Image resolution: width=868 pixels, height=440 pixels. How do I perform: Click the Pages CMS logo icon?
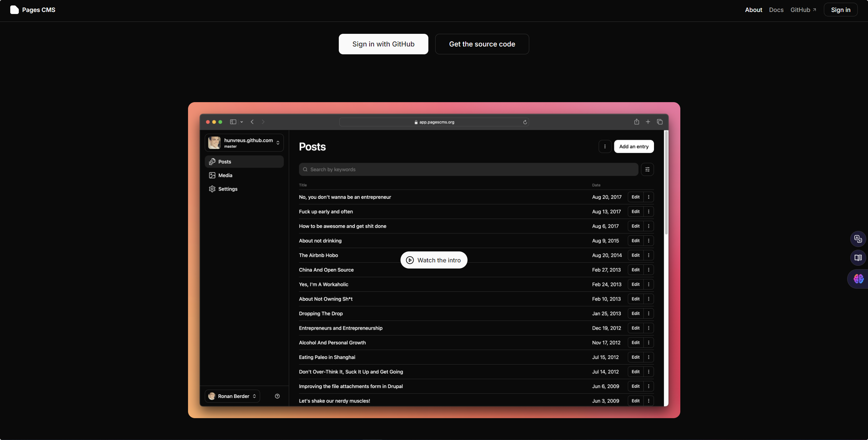[x=14, y=10]
